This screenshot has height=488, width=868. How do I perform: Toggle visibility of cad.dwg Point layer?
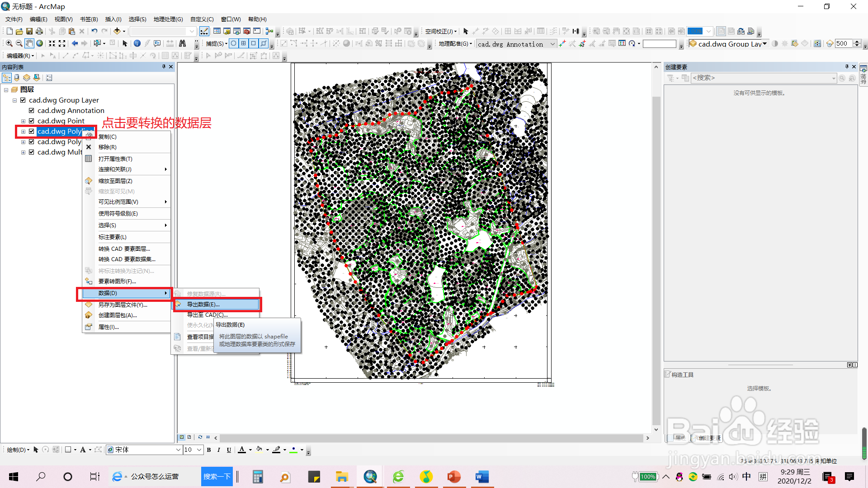32,121
